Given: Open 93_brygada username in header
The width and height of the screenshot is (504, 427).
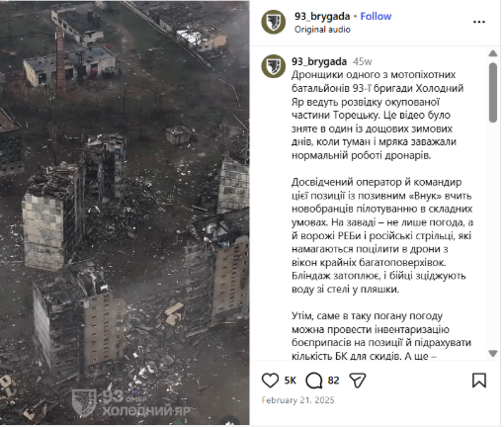Looking at the screenshot, I should point(322,16).
